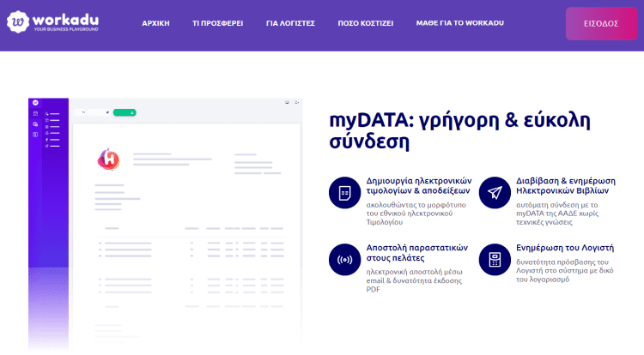
Task: Click the Workadu logo
Action: point(53,22)
